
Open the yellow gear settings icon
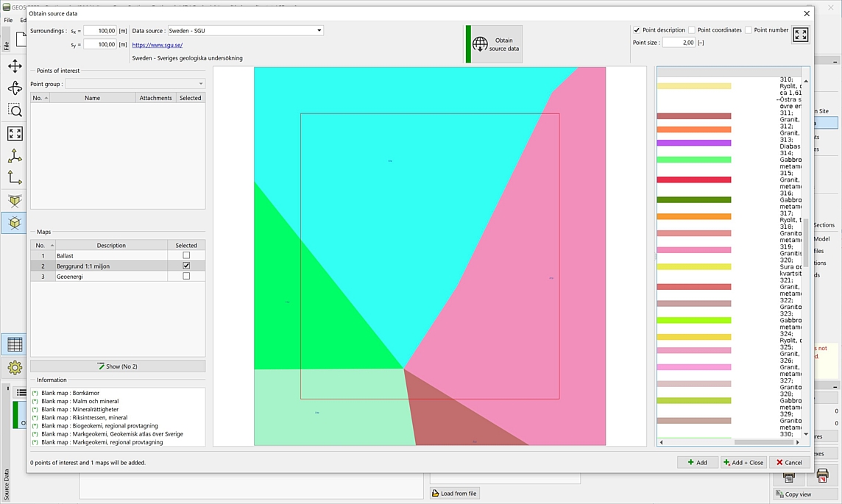click(x=15, y=367)
